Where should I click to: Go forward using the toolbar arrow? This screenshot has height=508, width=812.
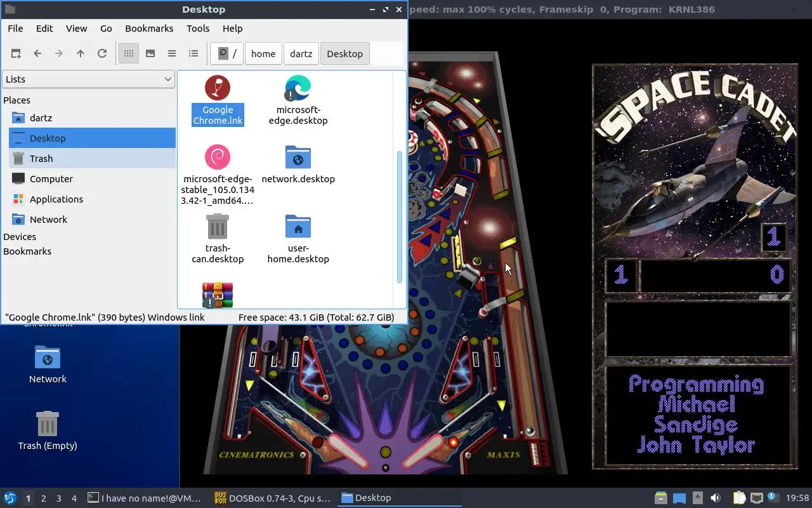(x=59, y=54)
